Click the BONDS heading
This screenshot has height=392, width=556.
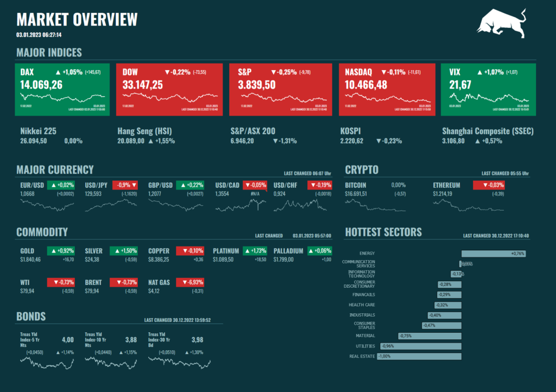coord(31,317)
